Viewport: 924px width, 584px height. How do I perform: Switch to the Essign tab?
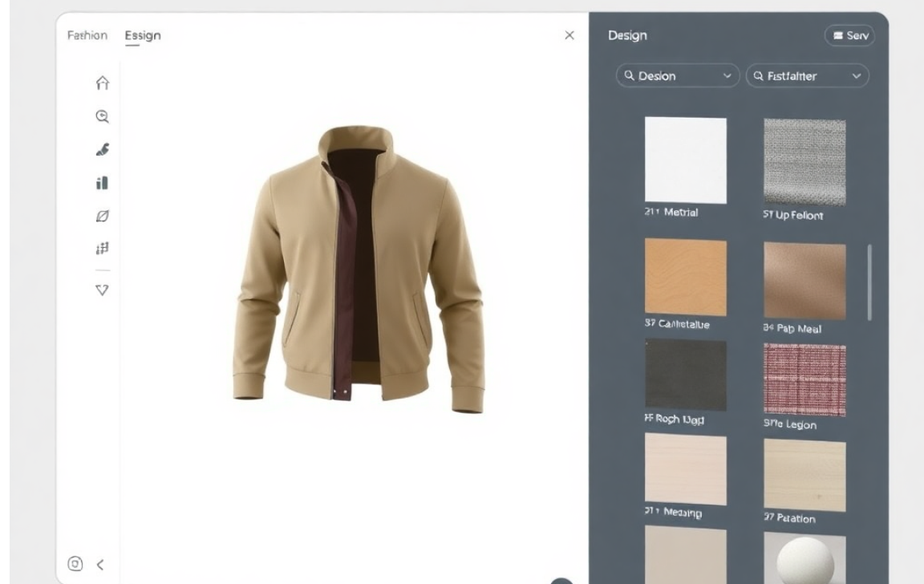[143, 36]
